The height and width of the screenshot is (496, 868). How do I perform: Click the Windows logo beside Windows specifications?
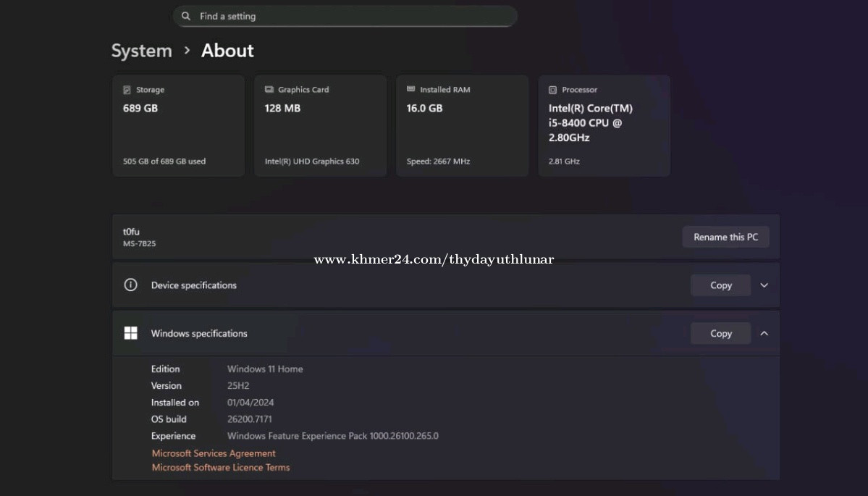(130, 333)
